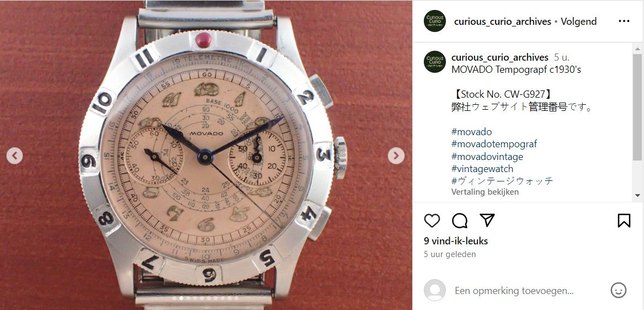Save post using bookmark icon
644x310 pixels.
click(624, 221)
